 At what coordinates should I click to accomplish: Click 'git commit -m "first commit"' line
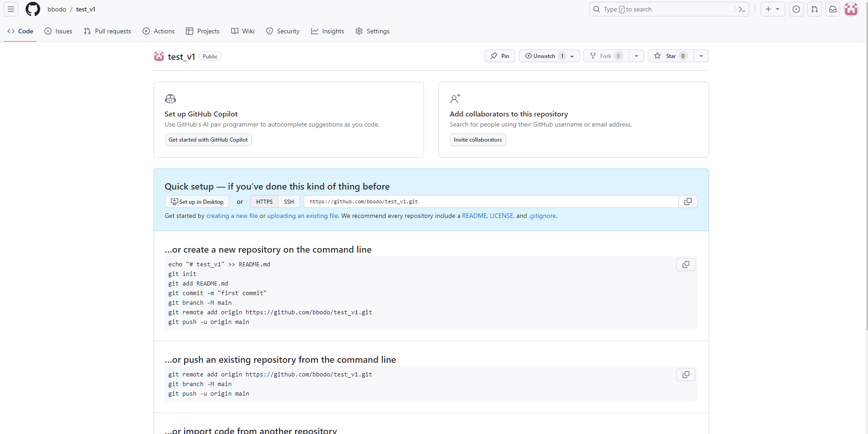coord(217,293)
